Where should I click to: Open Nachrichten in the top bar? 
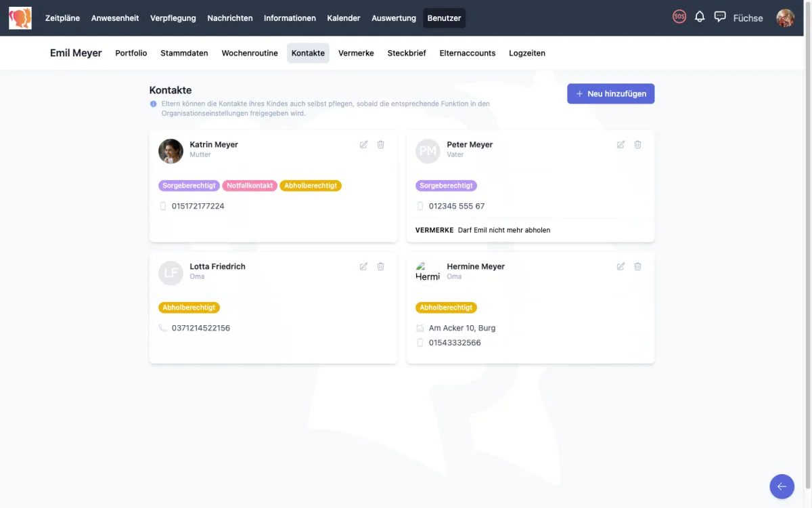(230, 18)
